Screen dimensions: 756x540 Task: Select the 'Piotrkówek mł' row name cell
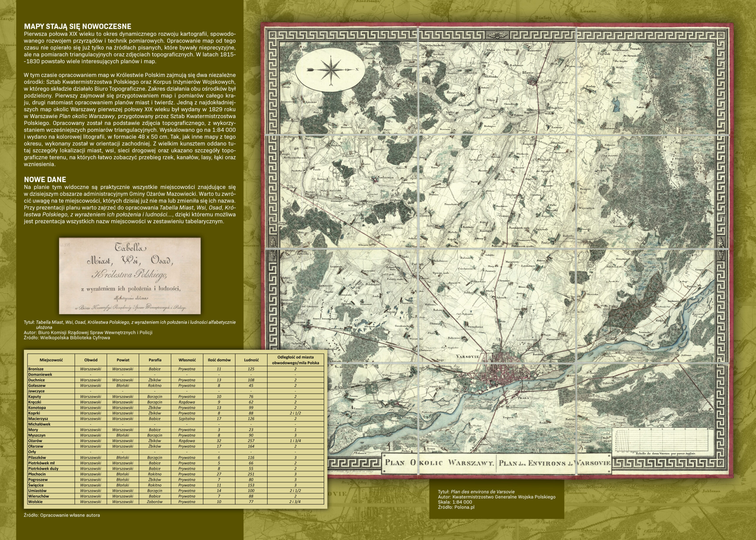click(51, 463)
